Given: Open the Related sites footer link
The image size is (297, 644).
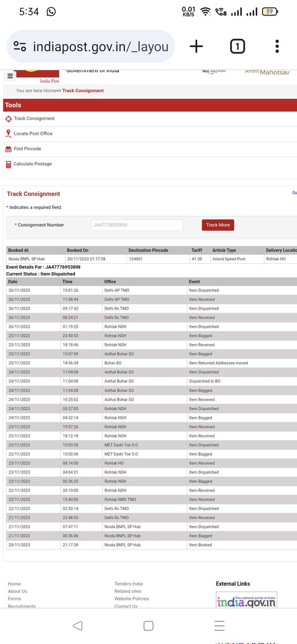Looking at the screenshot, I should coord(128,591).
